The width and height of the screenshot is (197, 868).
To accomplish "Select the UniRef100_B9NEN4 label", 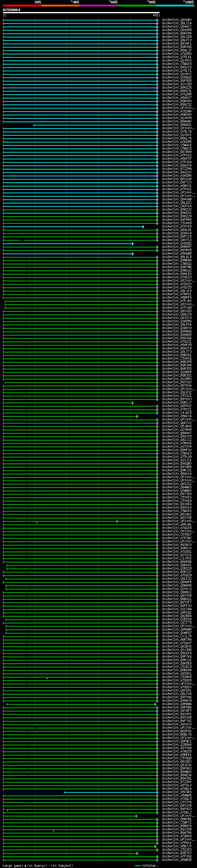I will pyautogui.click(x=176, y=260).
